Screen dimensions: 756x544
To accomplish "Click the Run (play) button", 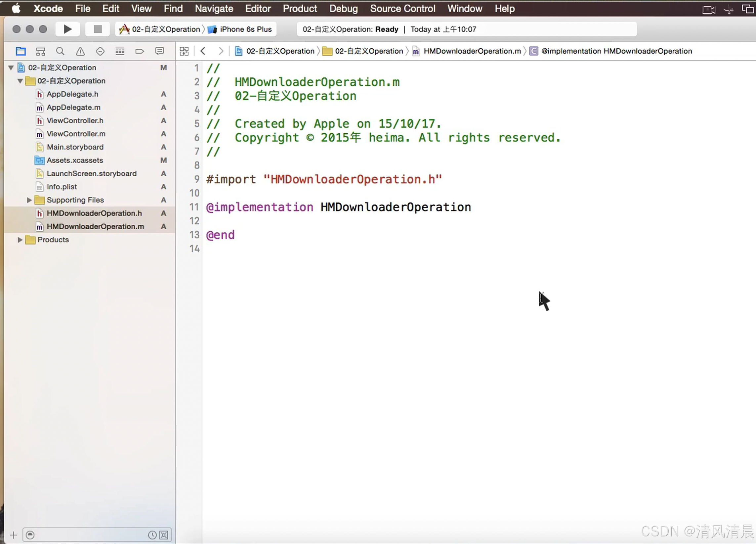I will tap(67, 29).
